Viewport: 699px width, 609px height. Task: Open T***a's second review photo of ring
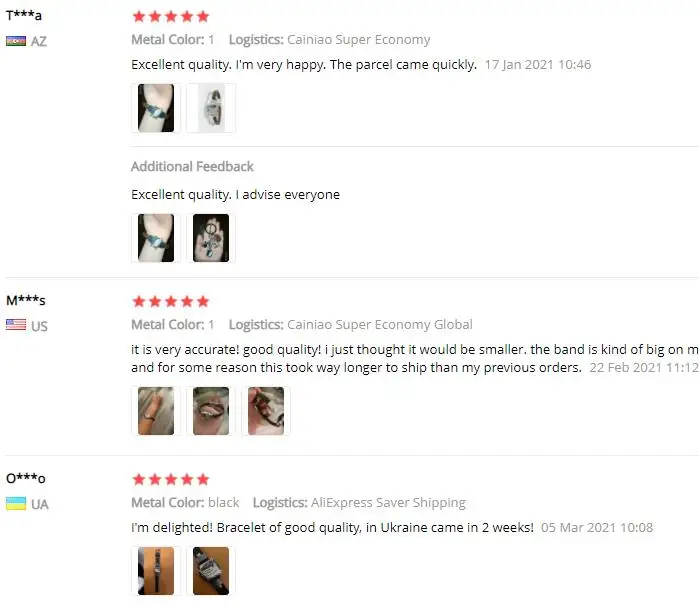click(211, 108)
